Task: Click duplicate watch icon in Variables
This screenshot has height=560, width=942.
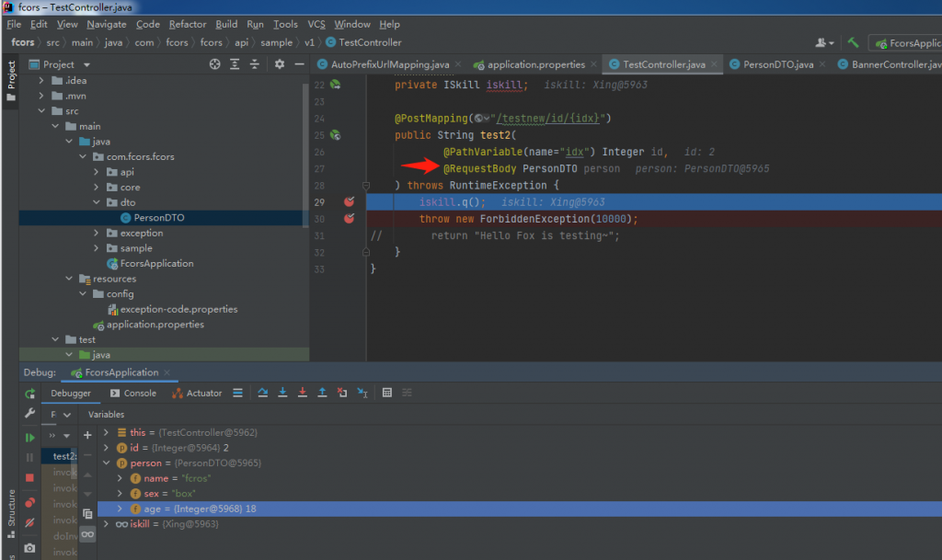Action: tap(87, 514)
